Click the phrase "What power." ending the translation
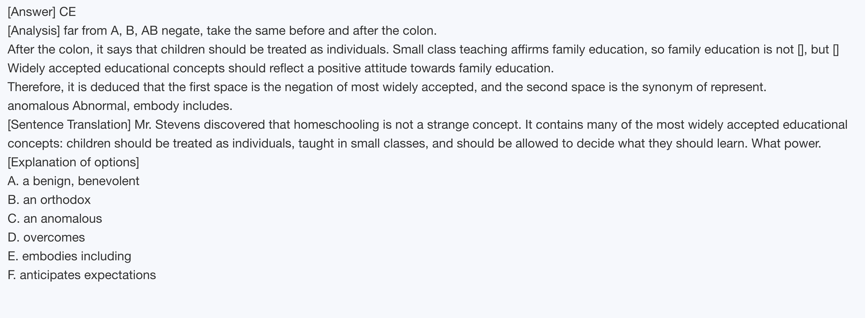Image resolution: width=868 pixels, height=318 pixels. click(x=786, y=144)
